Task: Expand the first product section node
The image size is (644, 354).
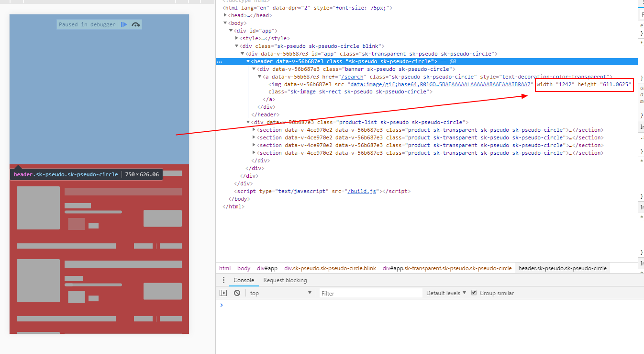Action: (x=254, y=130)
